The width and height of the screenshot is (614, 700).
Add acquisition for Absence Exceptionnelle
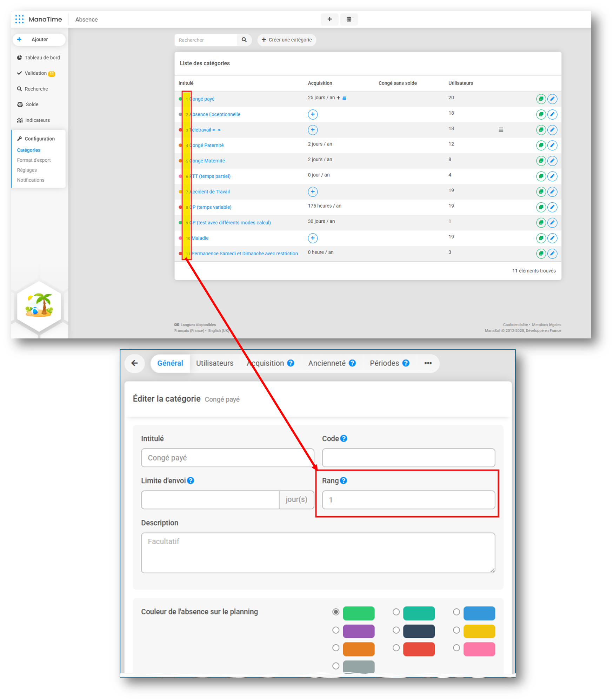[313, 114]
